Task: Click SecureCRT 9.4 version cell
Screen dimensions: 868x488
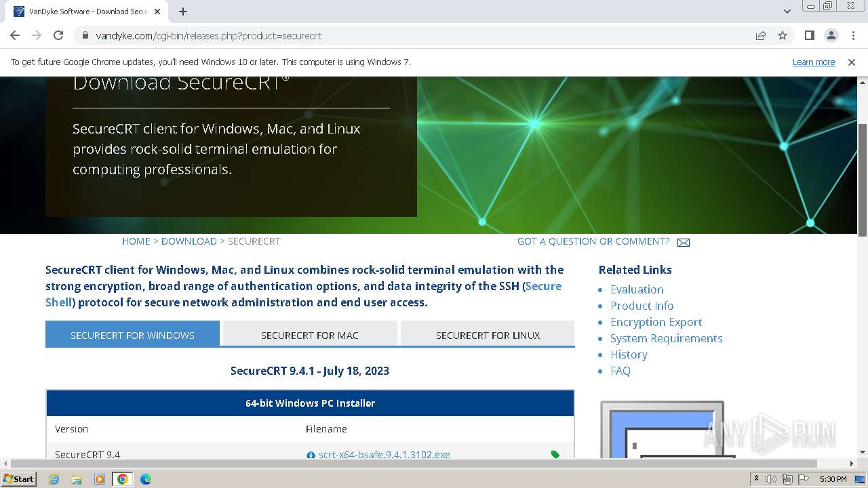Action: click(x=87, y=455)
